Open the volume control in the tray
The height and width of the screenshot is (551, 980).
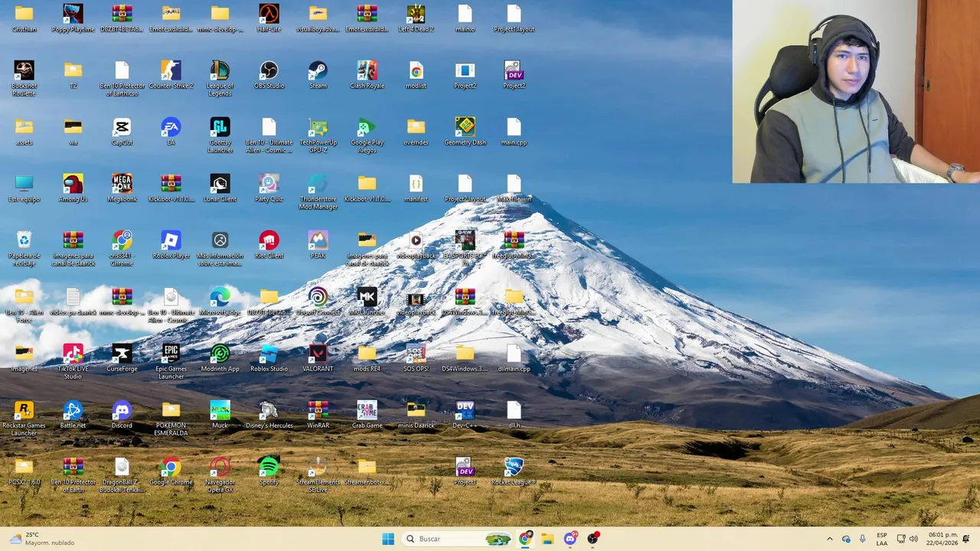coord(913,539)
